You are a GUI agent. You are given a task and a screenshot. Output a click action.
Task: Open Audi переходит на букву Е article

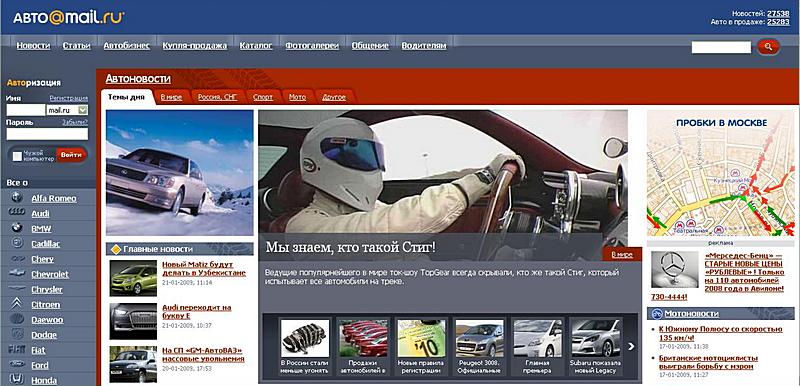196,312
